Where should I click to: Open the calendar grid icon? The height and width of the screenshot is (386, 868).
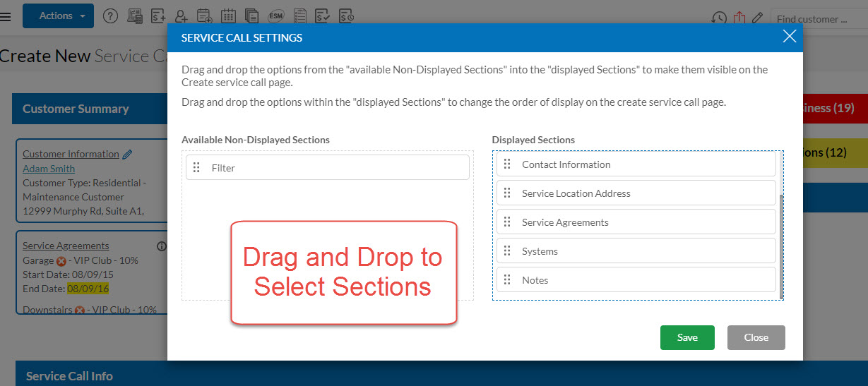(228, 16)
